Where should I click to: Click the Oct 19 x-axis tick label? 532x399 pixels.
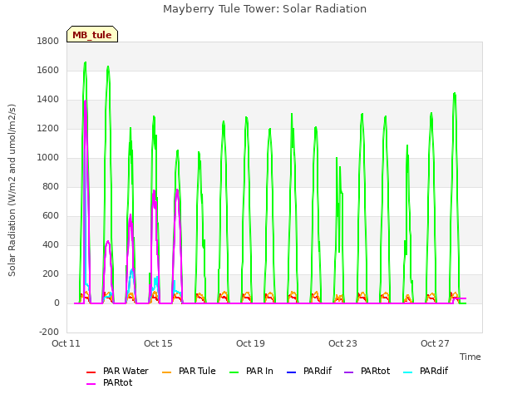250,343
